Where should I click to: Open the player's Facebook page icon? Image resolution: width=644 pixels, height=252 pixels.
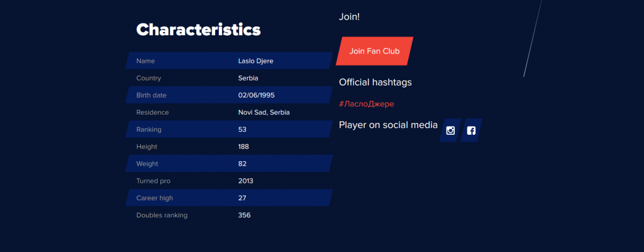(x=471, y=130)
